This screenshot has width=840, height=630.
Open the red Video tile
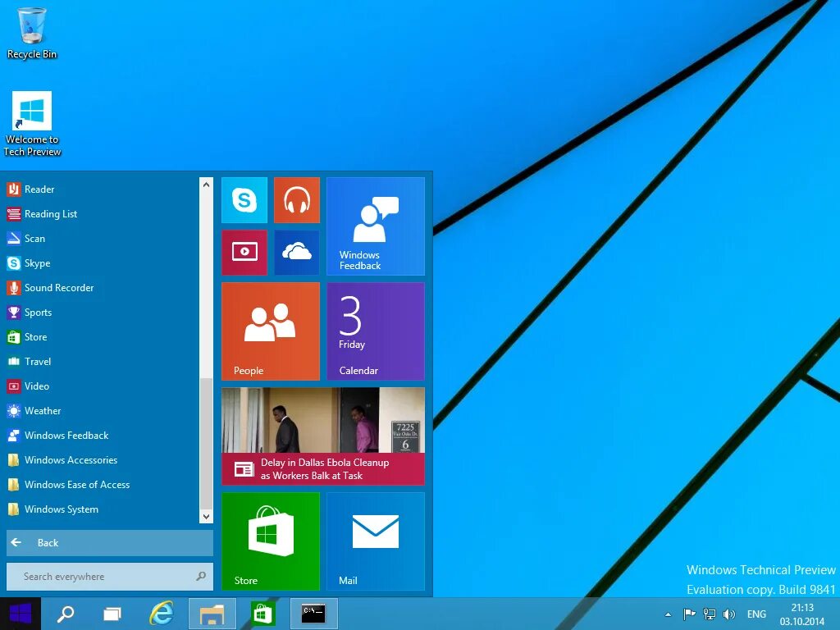[x=244, y=253]
